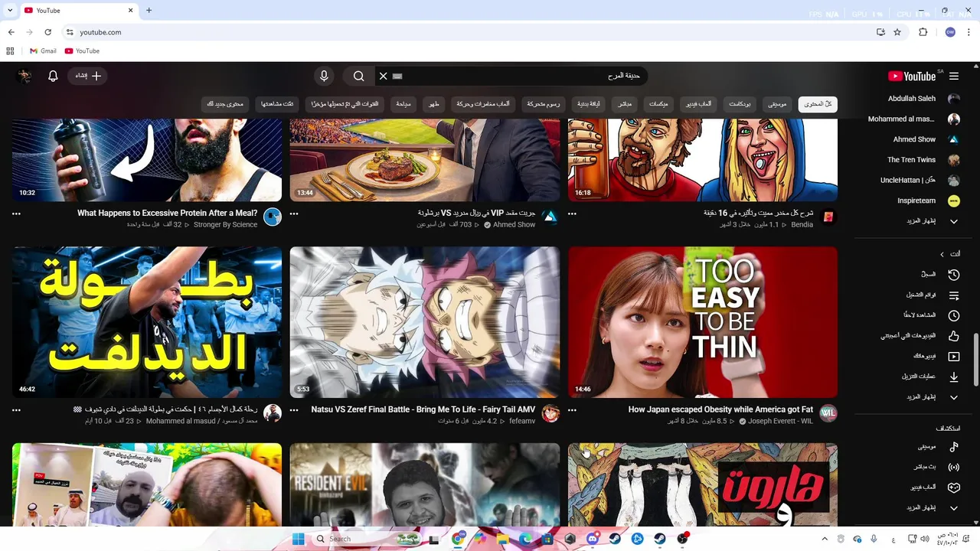980x551 pixels.
Task: Play the Natsu VS Zeref AMV thumbnail
Action: click(425, 322)
